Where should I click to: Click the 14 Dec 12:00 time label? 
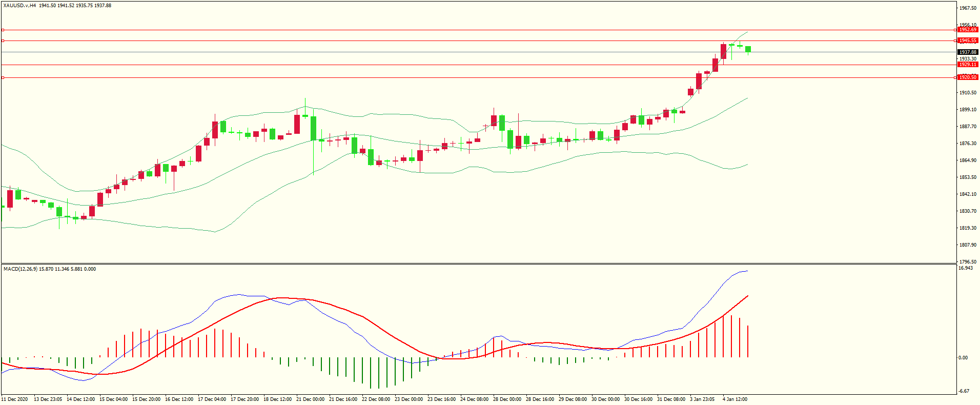tap(81, 399)
